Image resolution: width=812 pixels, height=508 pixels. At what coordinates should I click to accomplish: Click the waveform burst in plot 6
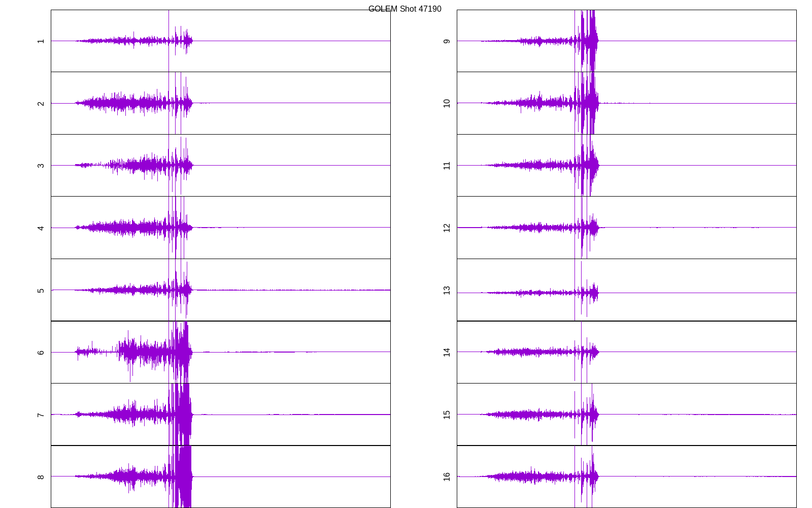[x=180, y=352]
